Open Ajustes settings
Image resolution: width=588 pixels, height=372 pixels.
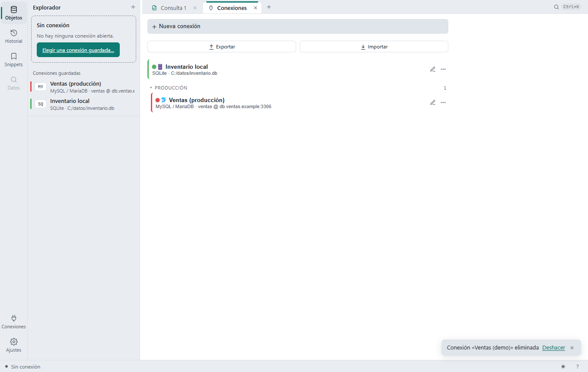(x=14, y=345)
